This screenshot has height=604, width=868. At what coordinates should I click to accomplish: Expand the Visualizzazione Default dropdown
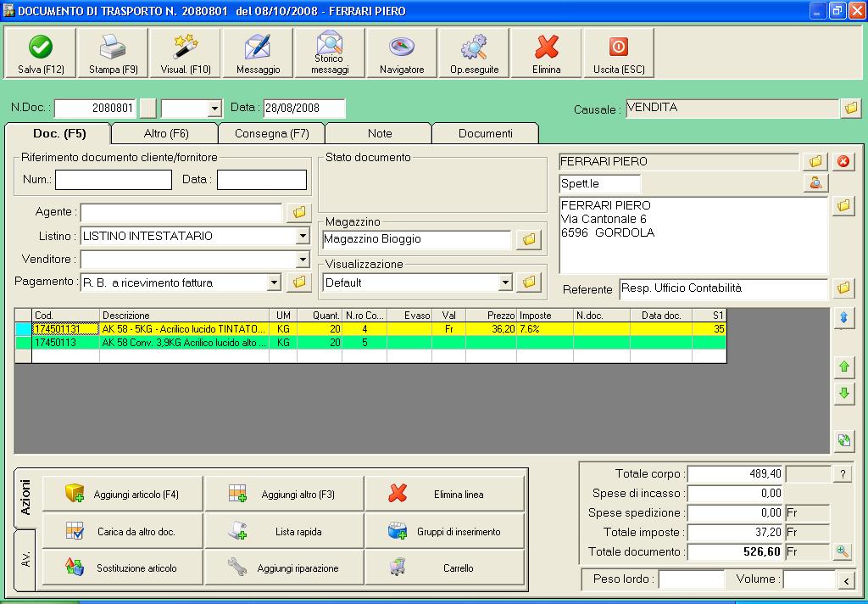(x=505, y=282)
